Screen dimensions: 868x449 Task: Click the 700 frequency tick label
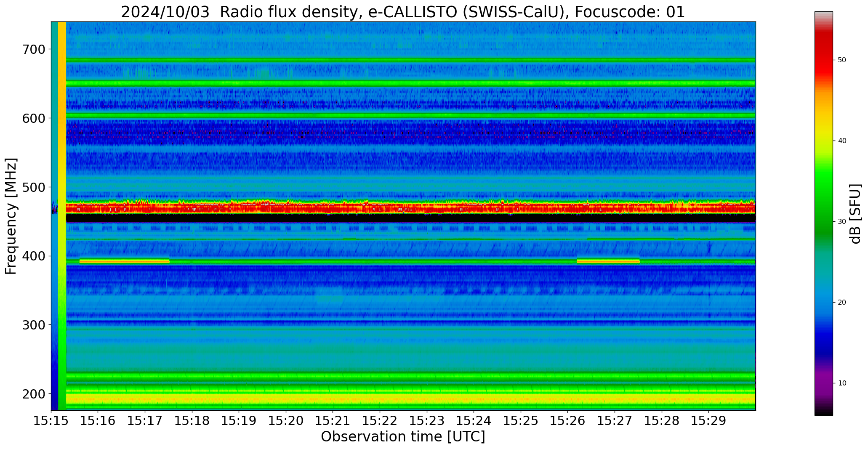click(x=35, y=49)
